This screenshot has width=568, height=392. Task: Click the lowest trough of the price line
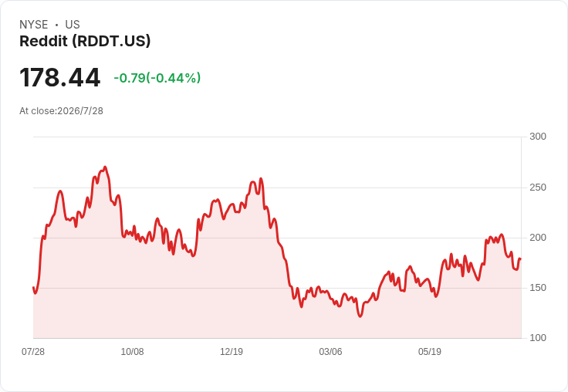(360, 316)
